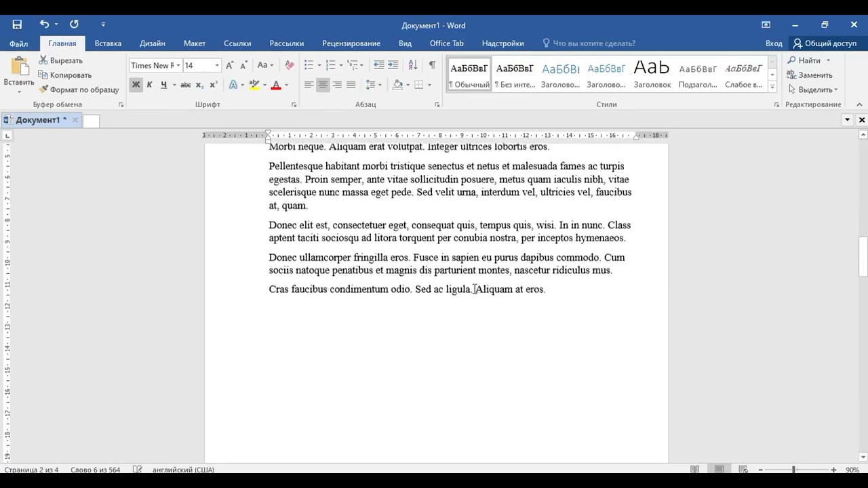Click the Cut (Вырезать) scissors button

click(x=61, y=60)
